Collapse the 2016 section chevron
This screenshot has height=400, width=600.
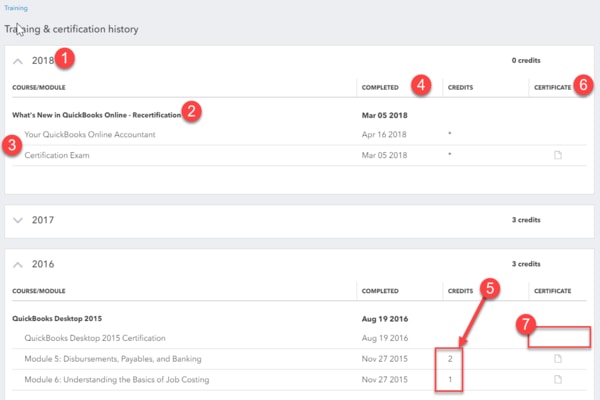(x=18, y=264)
